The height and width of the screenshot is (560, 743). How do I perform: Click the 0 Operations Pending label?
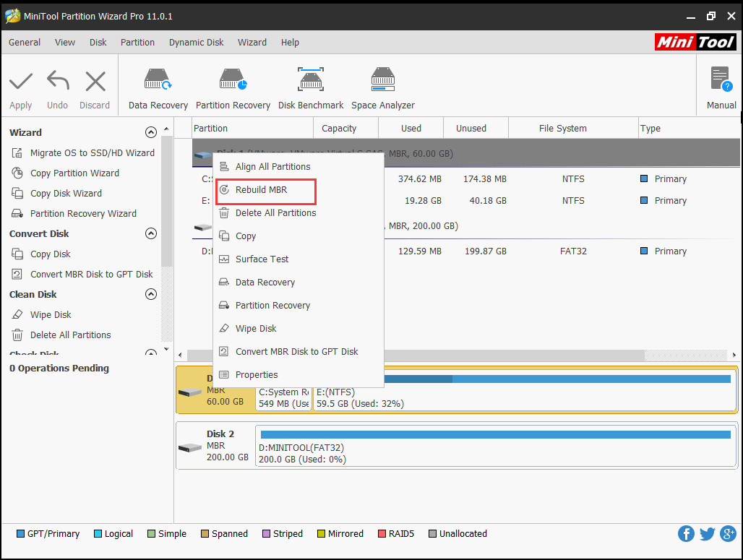59,368
